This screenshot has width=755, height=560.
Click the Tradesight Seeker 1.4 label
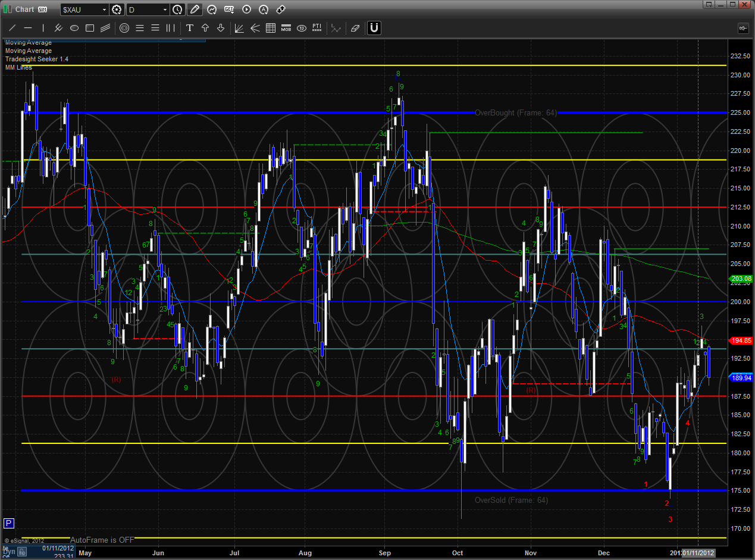pos(37,59)
